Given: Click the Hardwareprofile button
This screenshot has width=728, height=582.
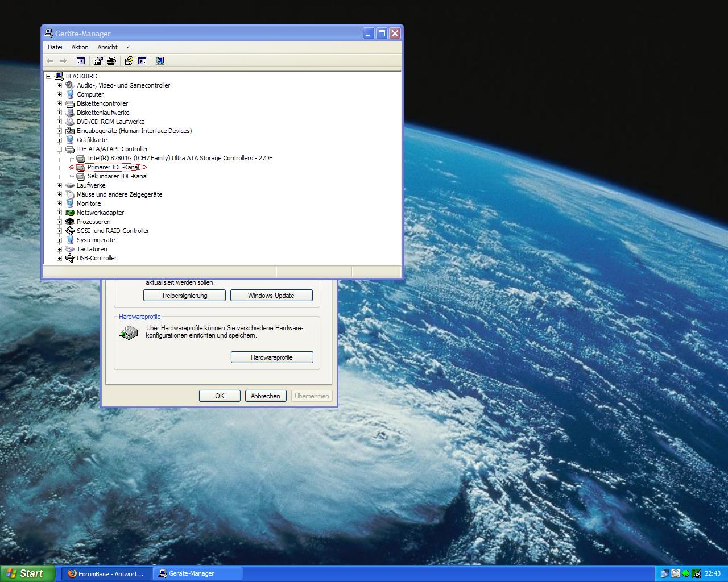Looking at the screenshot, I should click(x=272, y=357).
